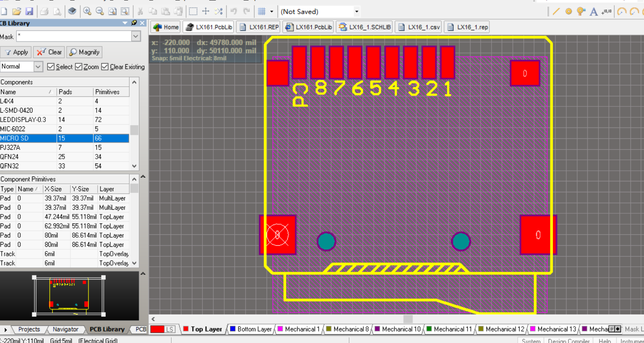Open the (Not Saved) view dropdown
Viewport: 644px width, 343px height.
(x=356, y=12)
